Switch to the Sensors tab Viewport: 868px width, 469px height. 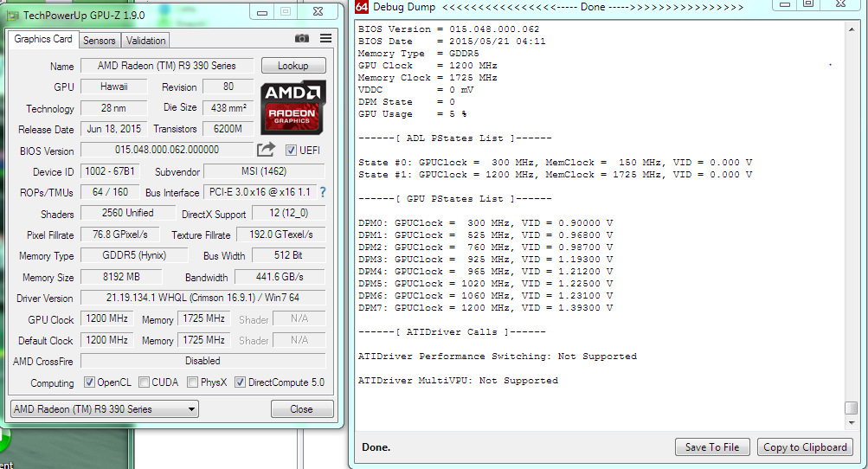(100, 41)
